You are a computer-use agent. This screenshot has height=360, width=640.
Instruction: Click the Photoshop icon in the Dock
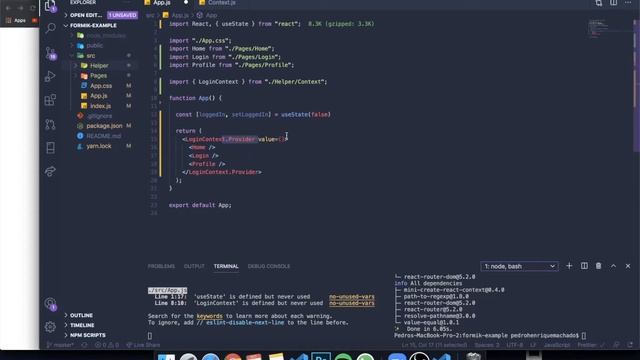tap(321, 356)
